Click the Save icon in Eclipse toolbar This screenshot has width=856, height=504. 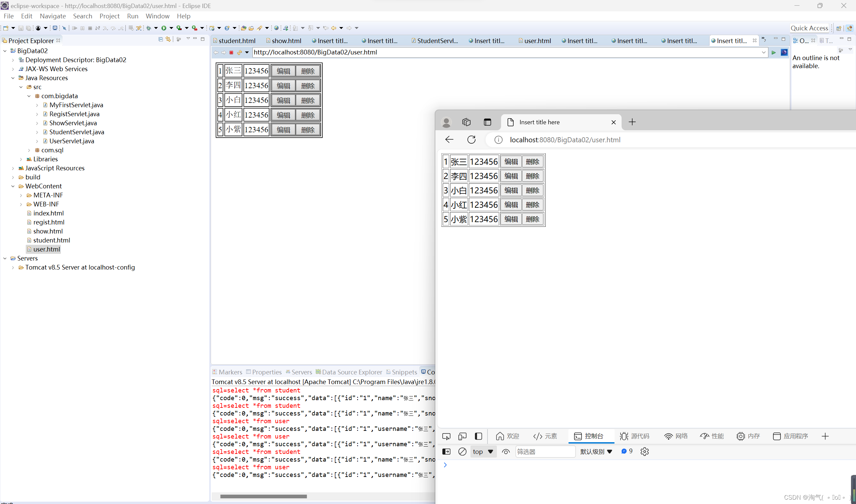[x=21, y=28]
